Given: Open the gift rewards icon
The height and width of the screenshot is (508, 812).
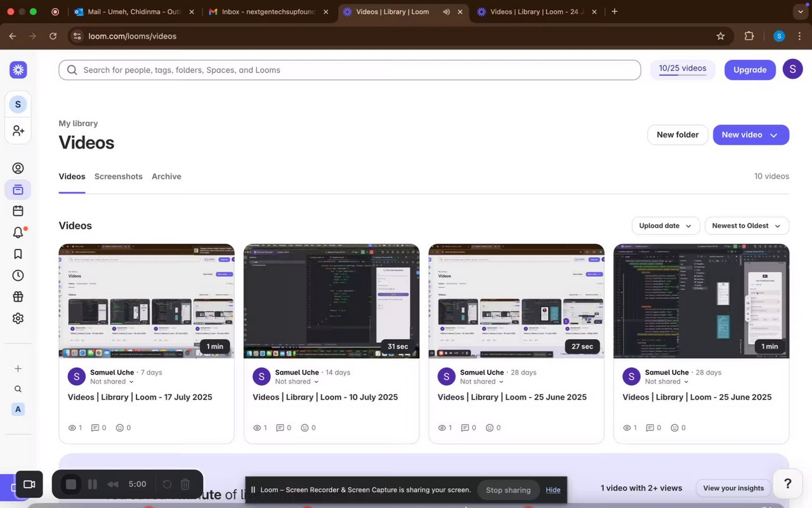Looking at the screenshot, I should point(18,297).
